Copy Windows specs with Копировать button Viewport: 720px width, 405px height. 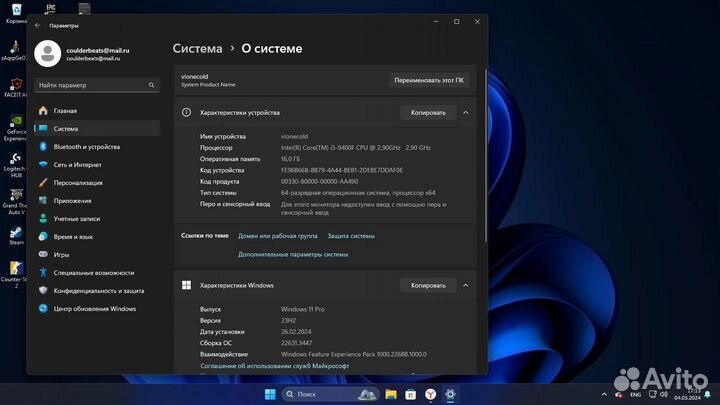pyautogui.click(x=428, y=285)
